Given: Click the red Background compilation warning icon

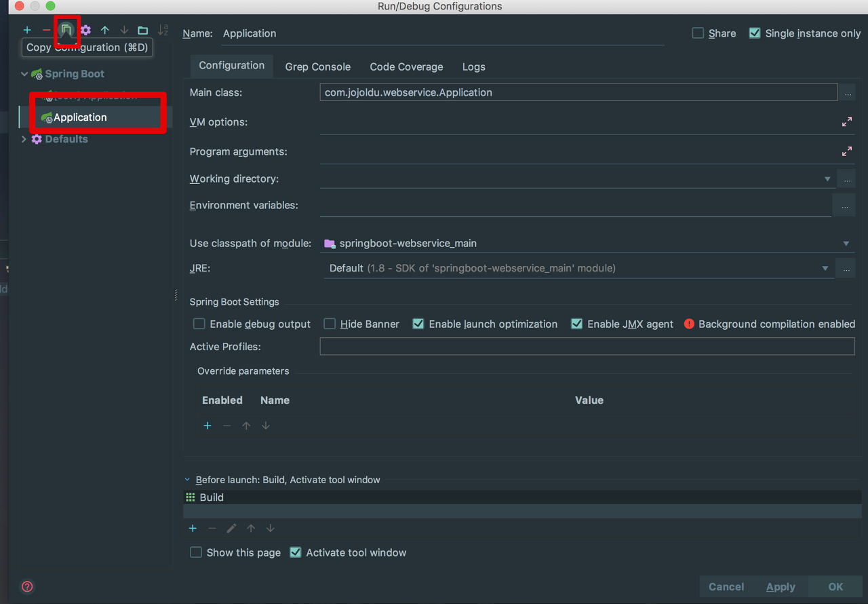Looking at the screenshot, I should [689, 324].
